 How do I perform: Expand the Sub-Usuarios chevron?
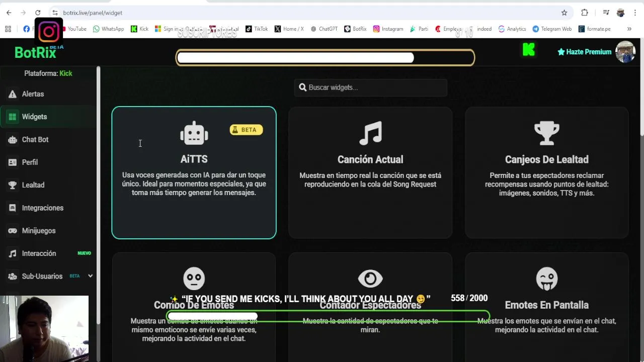[90, 276]
